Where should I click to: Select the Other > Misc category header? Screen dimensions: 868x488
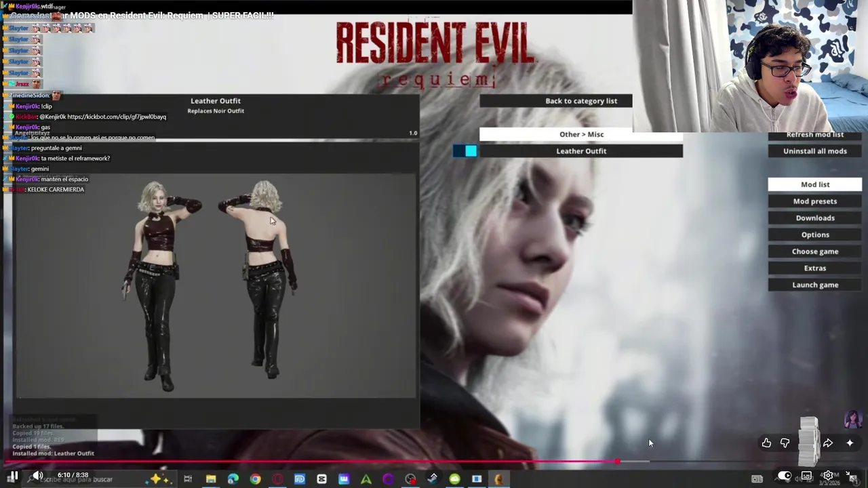click(581, 134)
